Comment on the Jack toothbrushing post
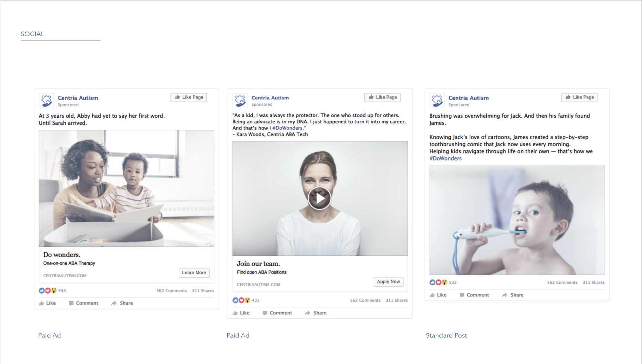The height and width of the screenshot is (364, 642). coord(474,295)
